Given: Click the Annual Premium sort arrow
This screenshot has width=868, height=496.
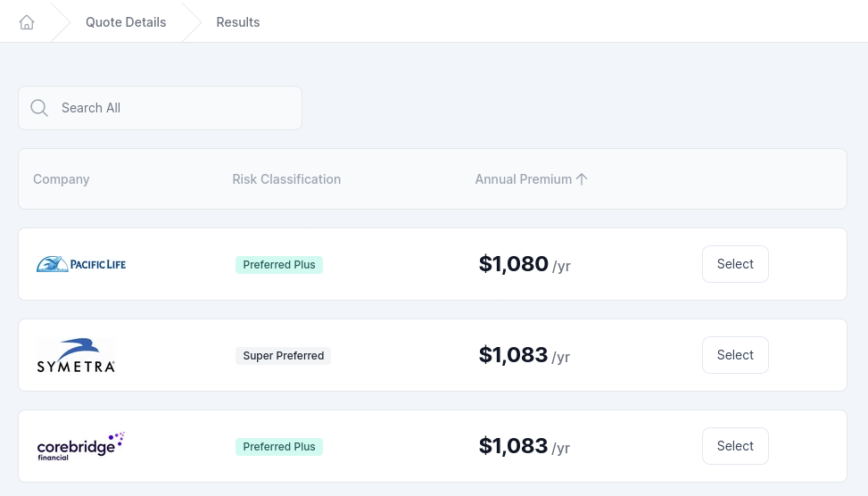Looking at the screenshot, I should (582, 179).
